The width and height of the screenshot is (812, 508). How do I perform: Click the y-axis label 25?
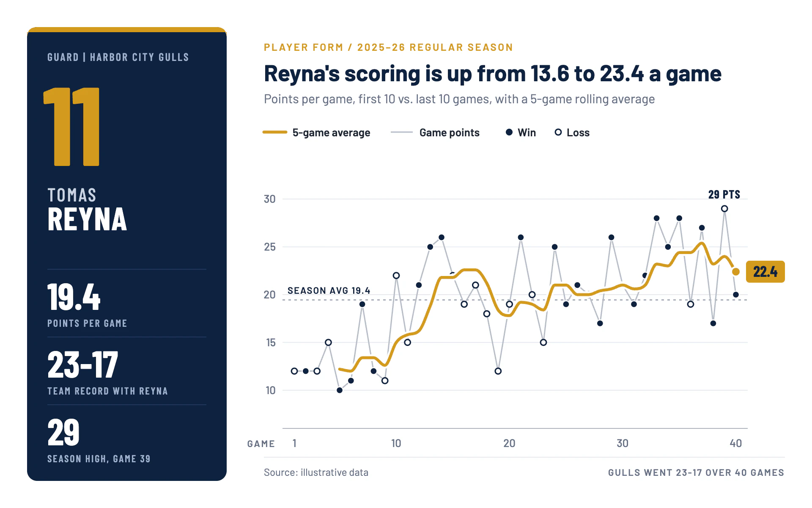click(270, 247)
